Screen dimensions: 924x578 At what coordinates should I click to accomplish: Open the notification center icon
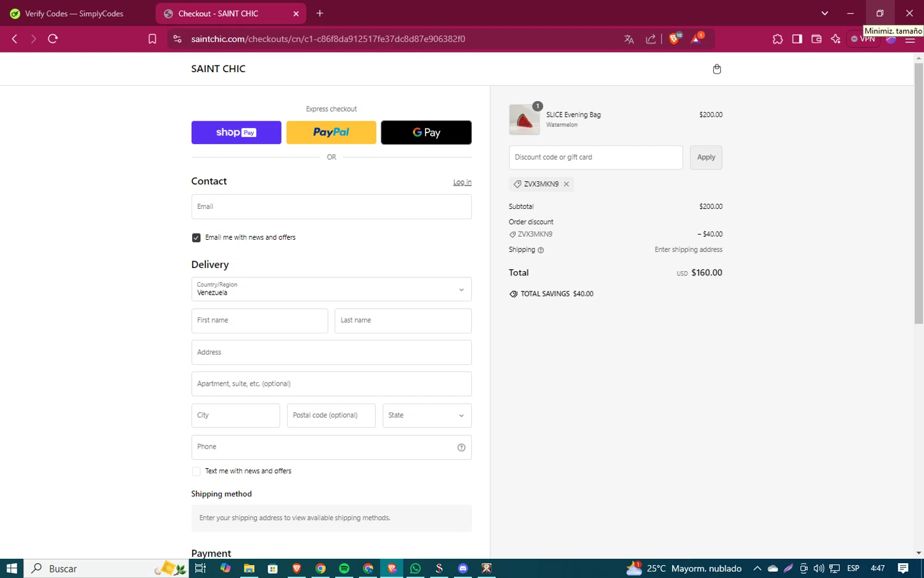tap(903, 569)
